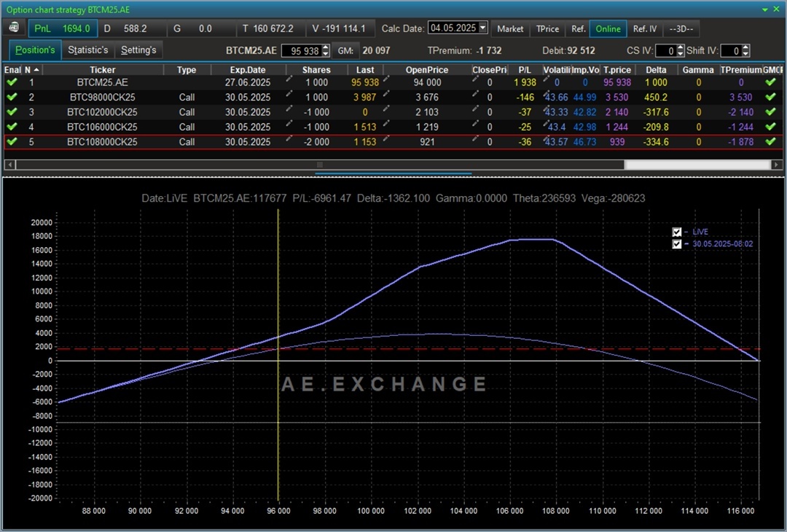
Task: Edit Shares pencil for BTC106000CK25 row
Action: pyautogui.click(x=289, y=123)
